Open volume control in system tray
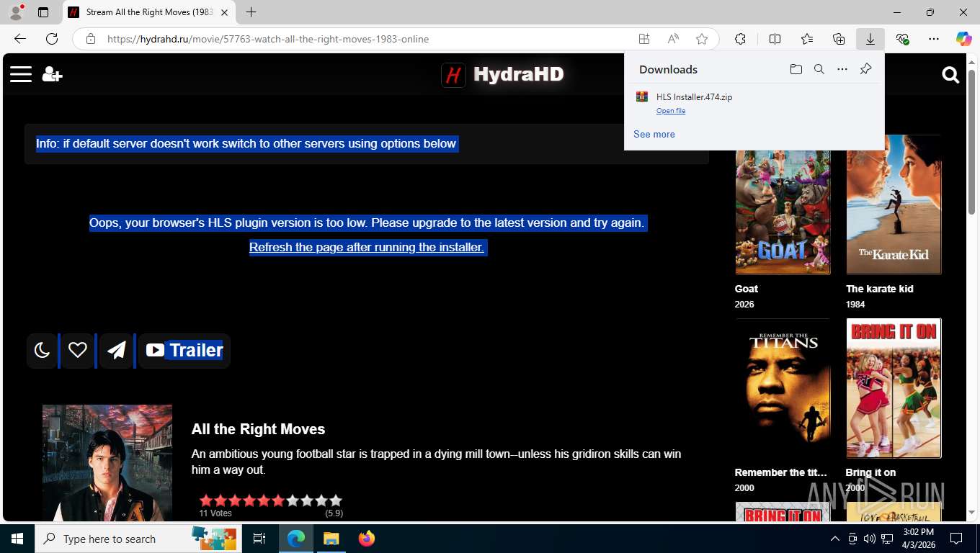Image resolution: width=980 pixels, height=553 pixels. [x=869, y=539]
